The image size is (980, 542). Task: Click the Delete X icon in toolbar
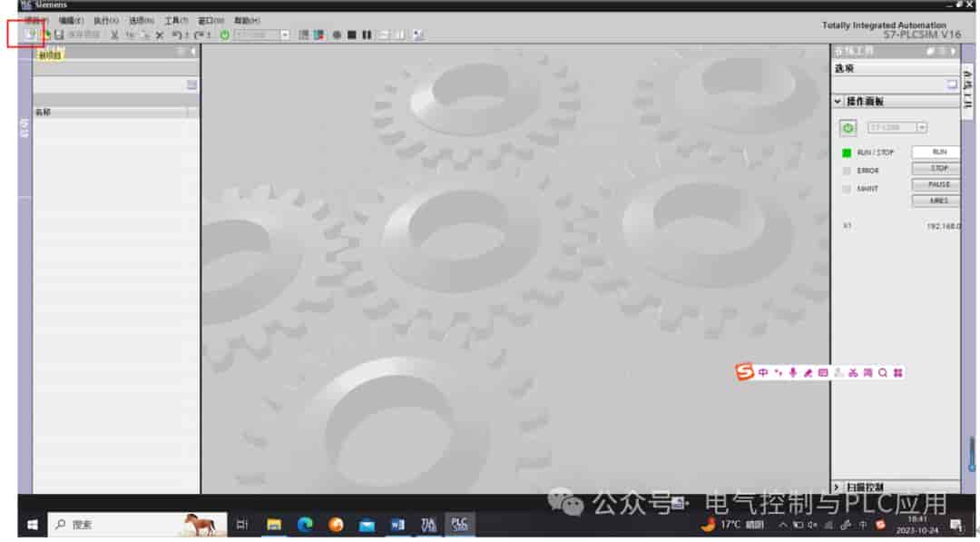coord(160,35)
